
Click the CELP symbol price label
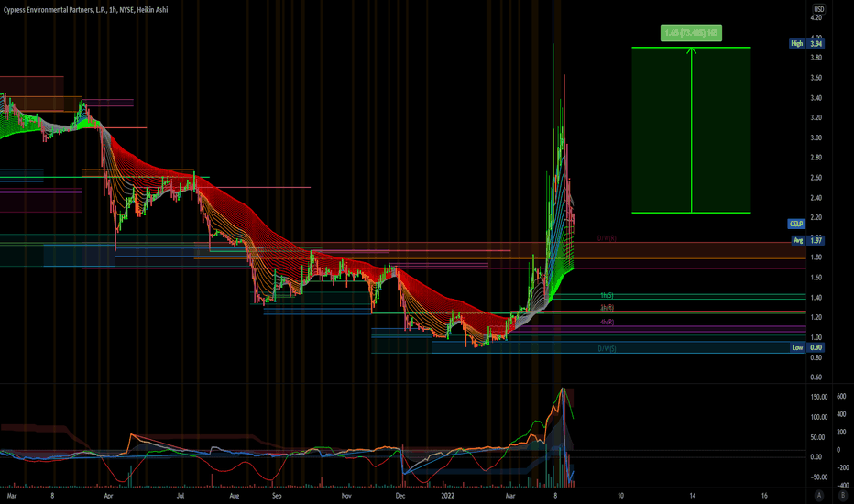796,224
